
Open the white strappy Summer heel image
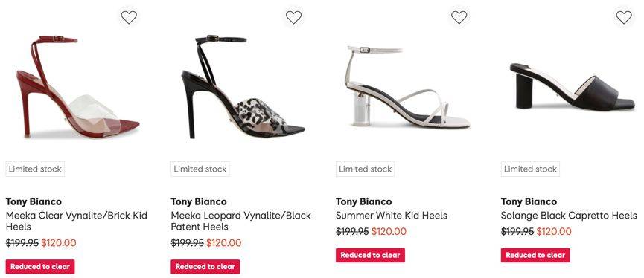pyautogui.click(x=408, y=86)
